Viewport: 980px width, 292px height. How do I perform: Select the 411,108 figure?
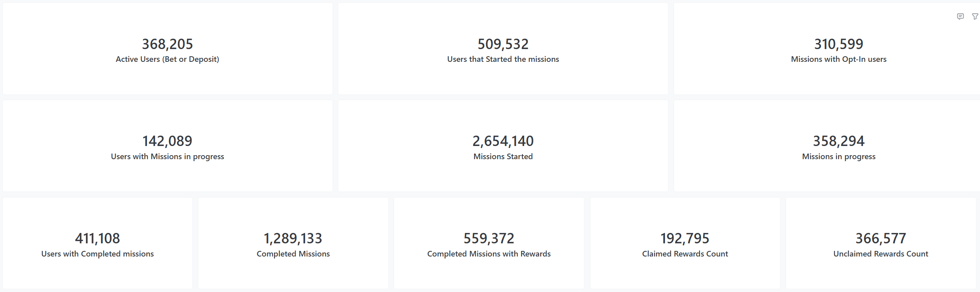98,239
